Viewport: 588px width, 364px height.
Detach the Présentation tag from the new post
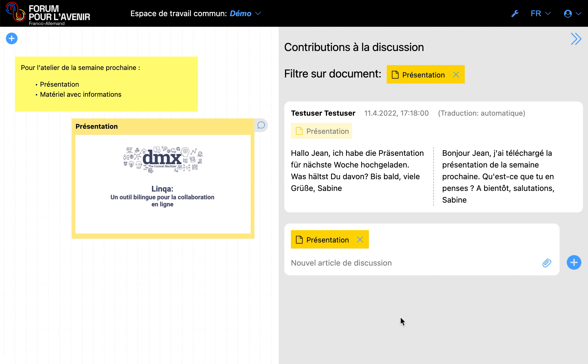(360, 239)
